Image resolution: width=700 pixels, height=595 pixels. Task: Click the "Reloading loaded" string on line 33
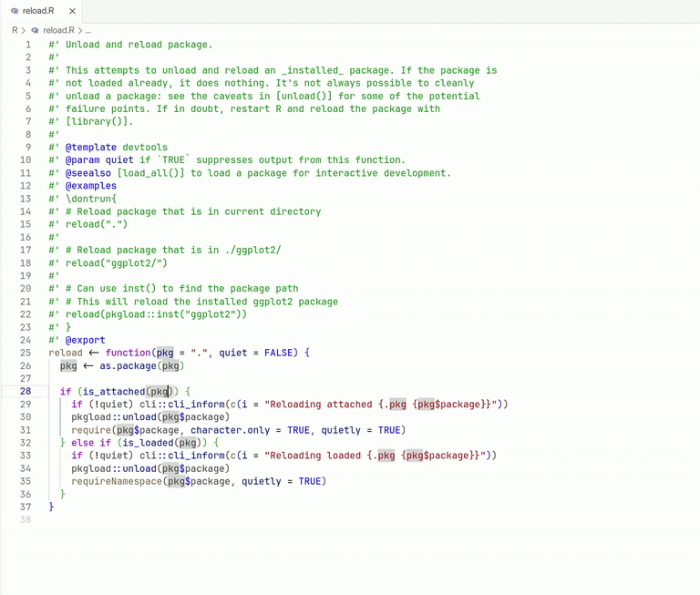[x=375, y=456]
